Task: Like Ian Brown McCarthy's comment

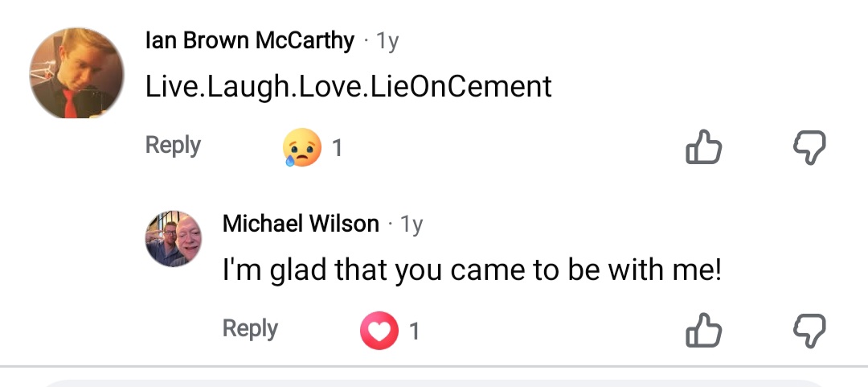Action: pyautogui.click(x=703, y=147)
